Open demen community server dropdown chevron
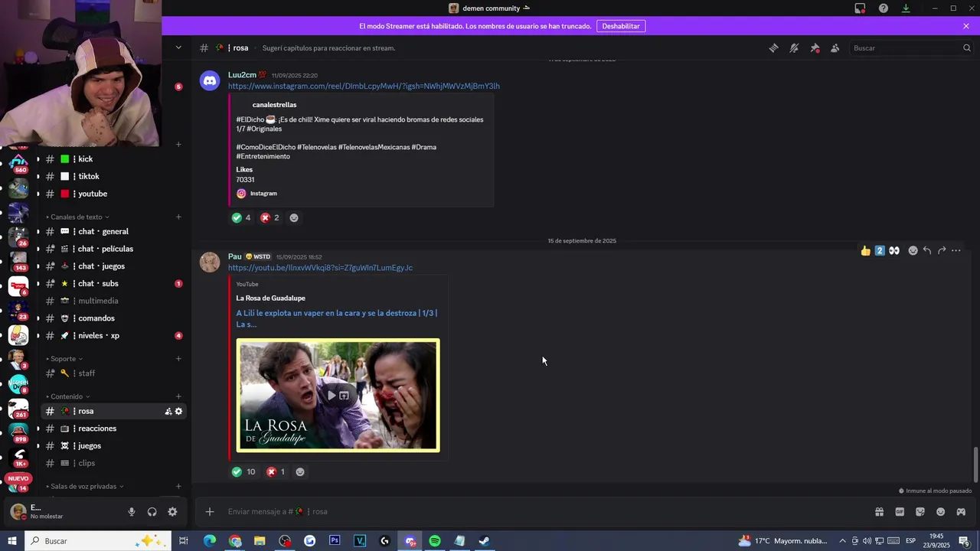The height and width of the screenshot is (551, 980). click(178, 47)
